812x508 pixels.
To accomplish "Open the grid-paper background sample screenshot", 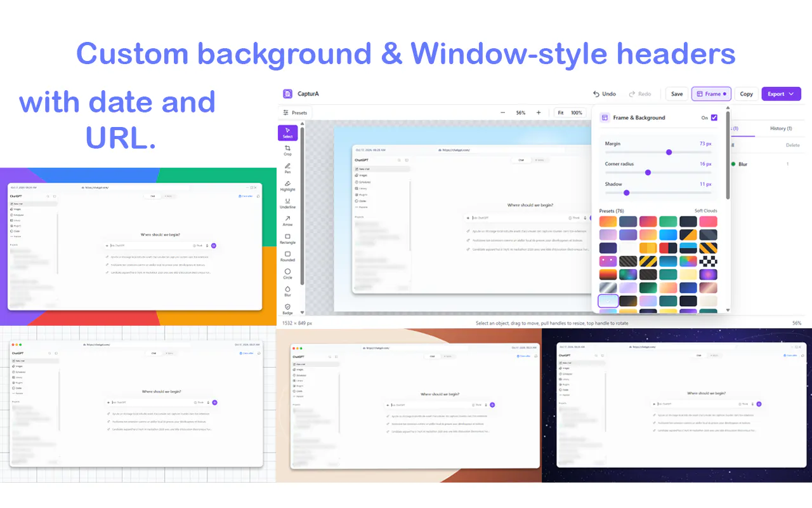I will [138, 405].
